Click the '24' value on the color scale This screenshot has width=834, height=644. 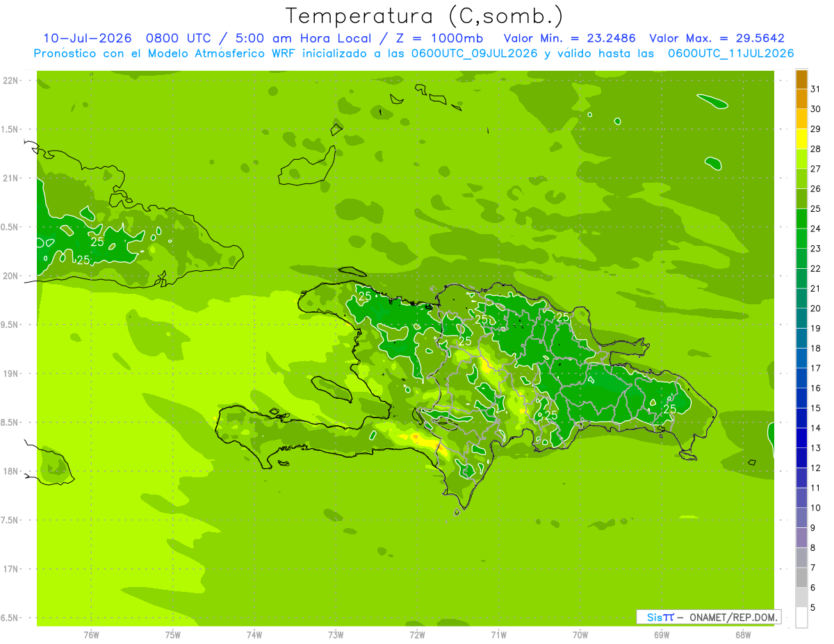click(817, 229)
